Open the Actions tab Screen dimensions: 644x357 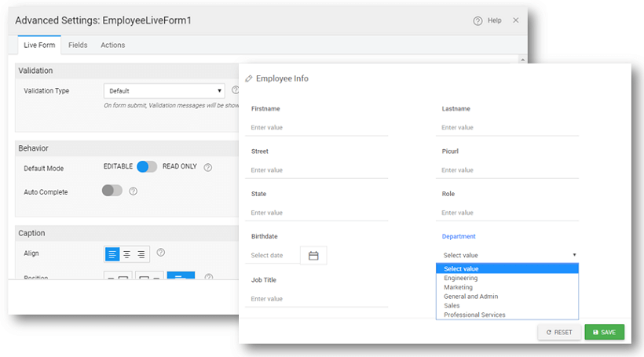(112, 45)
